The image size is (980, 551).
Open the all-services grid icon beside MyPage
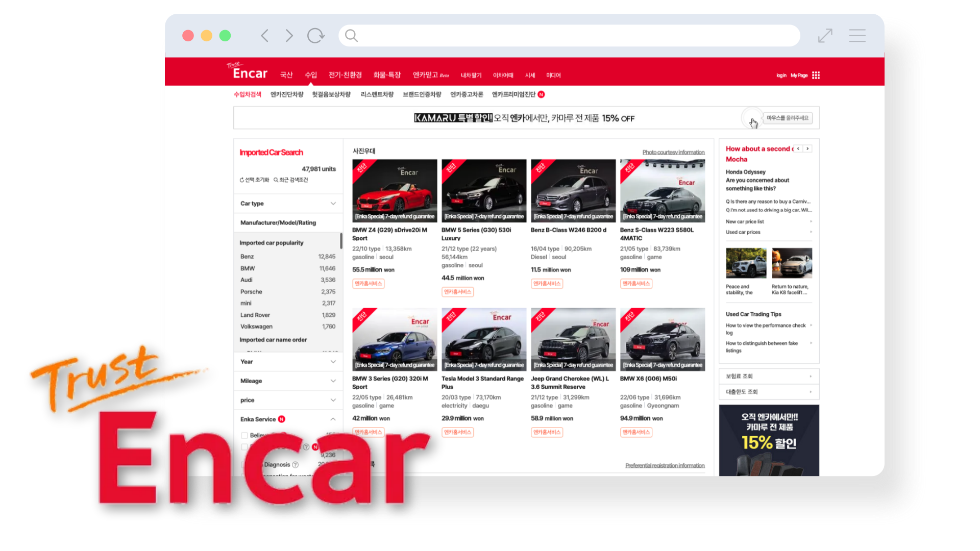(x=816, y=76)
